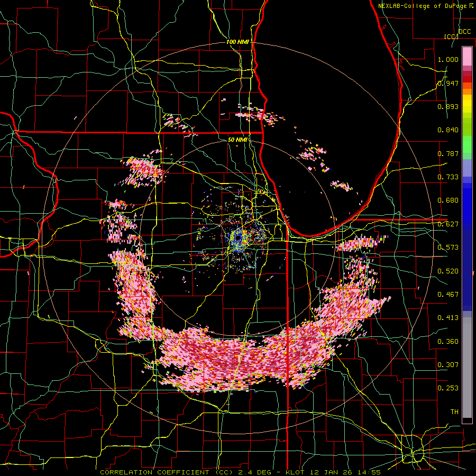476x476 pixels.
Task: Select the 1.000 scale value
Action: click(448, 59)
